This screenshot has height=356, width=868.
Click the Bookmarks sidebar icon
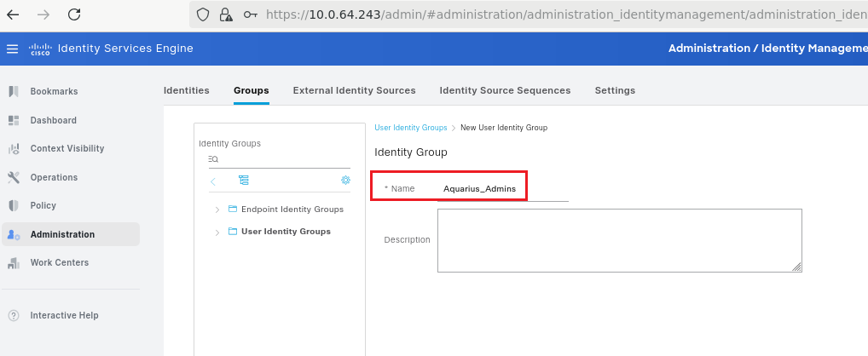pos(14,91)
